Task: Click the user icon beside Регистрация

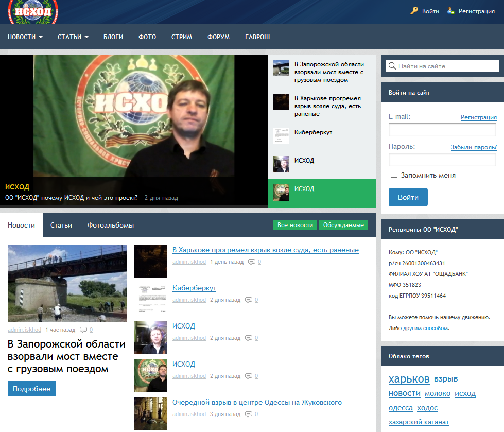Action: click(450, 11)
